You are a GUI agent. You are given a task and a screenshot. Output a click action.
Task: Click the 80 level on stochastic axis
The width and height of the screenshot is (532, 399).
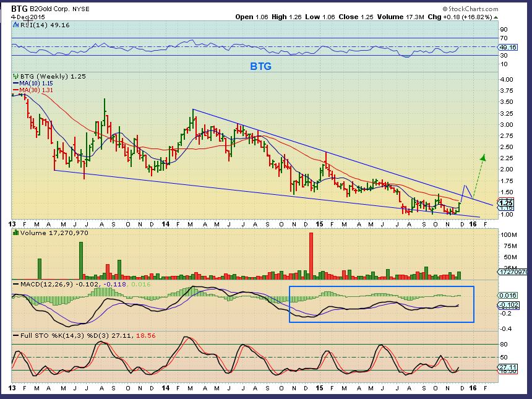tap(504, 345)
